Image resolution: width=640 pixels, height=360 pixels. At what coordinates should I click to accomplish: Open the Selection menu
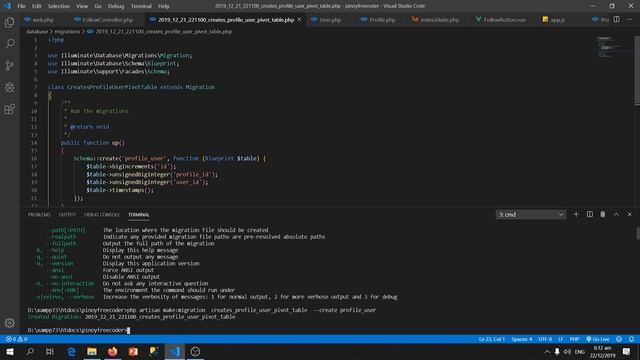[x=59, y=6]
